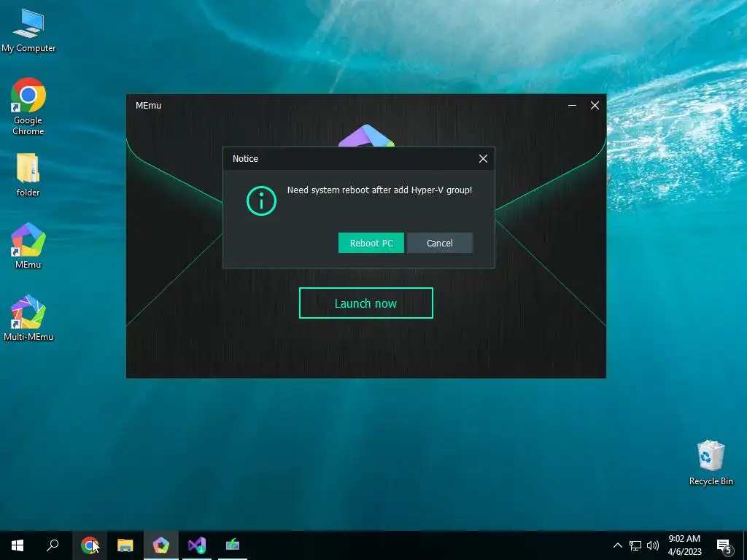Select Google Chrome desktop shortcut
The height and width of the screenshot is (560, 747).
pyautogui.click(x=28, y=106)
